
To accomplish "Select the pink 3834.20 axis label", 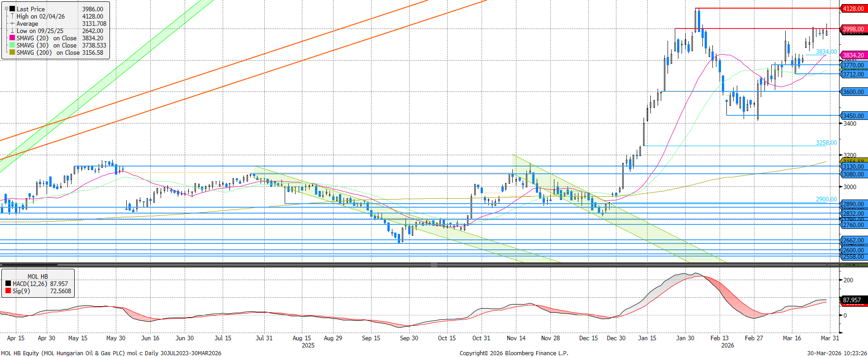I will (853, 55).
